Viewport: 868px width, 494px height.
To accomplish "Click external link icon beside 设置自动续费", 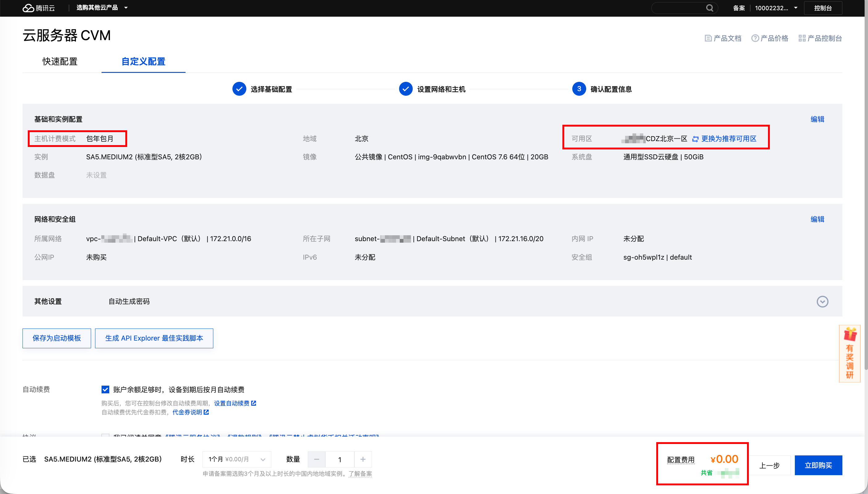I will pos(254,403).
